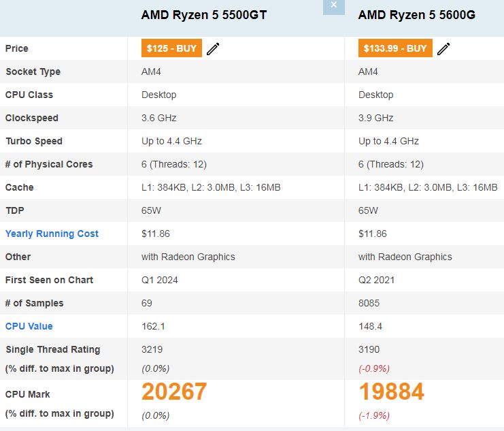Click the 162.1 CPU value cell
504x431 pixels.
pos(153,326)
